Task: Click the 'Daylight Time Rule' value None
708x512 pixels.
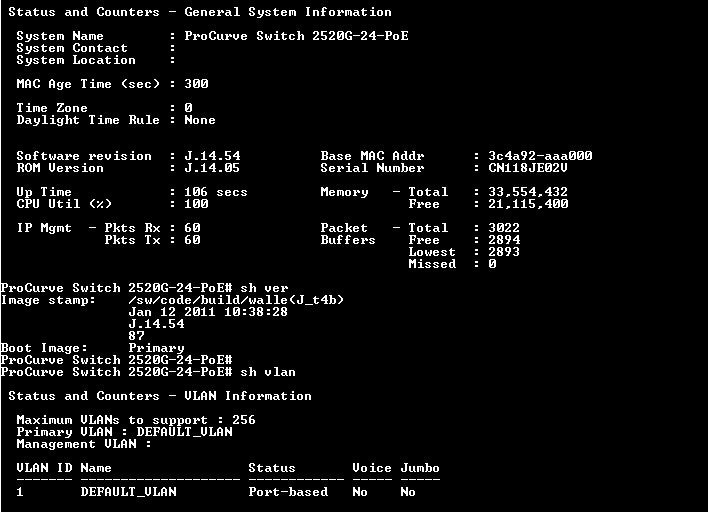Action: click(200, 120)
